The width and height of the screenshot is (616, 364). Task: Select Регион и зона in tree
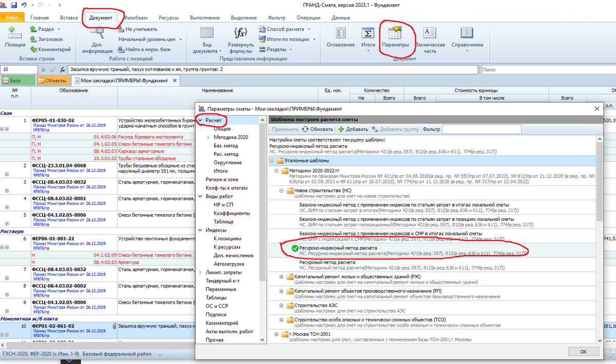(222, 180)
